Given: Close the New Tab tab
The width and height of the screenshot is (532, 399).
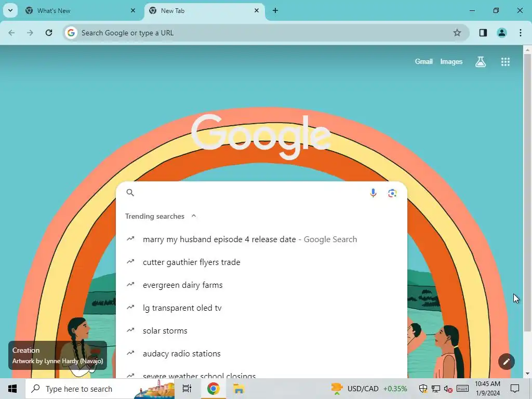Looking at the screenshot, I should point(257,10).
